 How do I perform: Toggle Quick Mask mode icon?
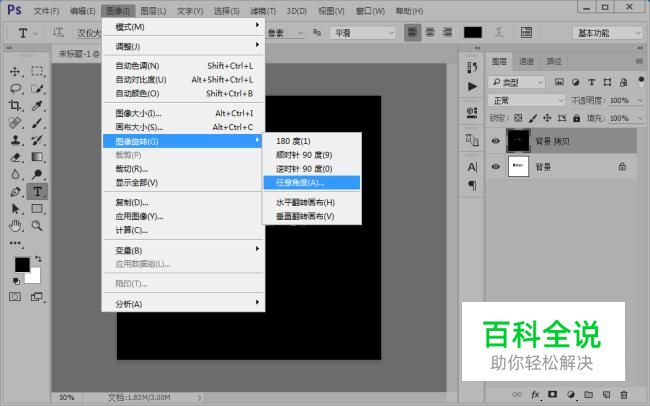pyautogui.click(x=15, y=297)
